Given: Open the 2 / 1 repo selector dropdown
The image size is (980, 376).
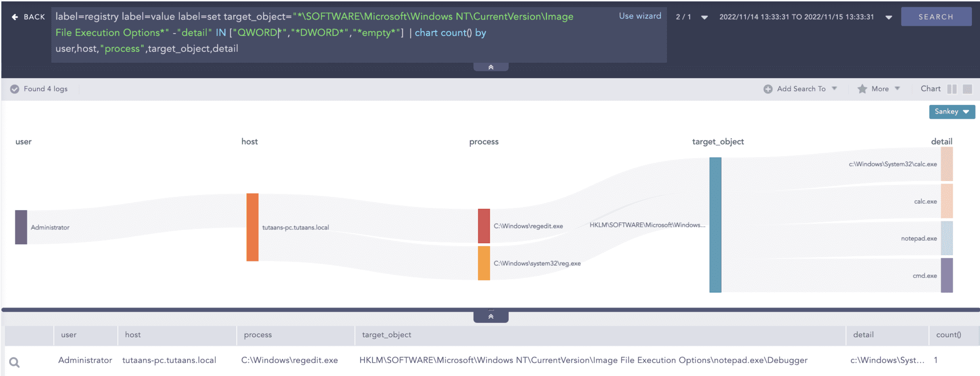Looking at the screenshot, I should tap(704, 17).
